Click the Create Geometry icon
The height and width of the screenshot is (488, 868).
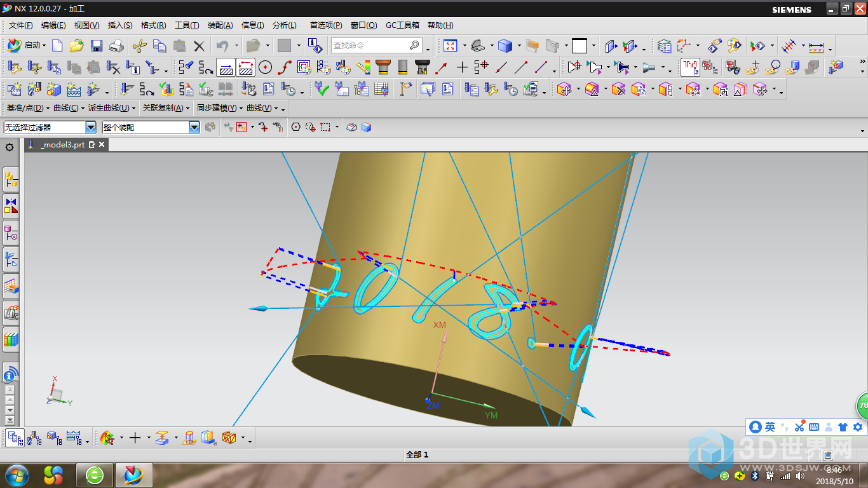click(x=54, y=89)
